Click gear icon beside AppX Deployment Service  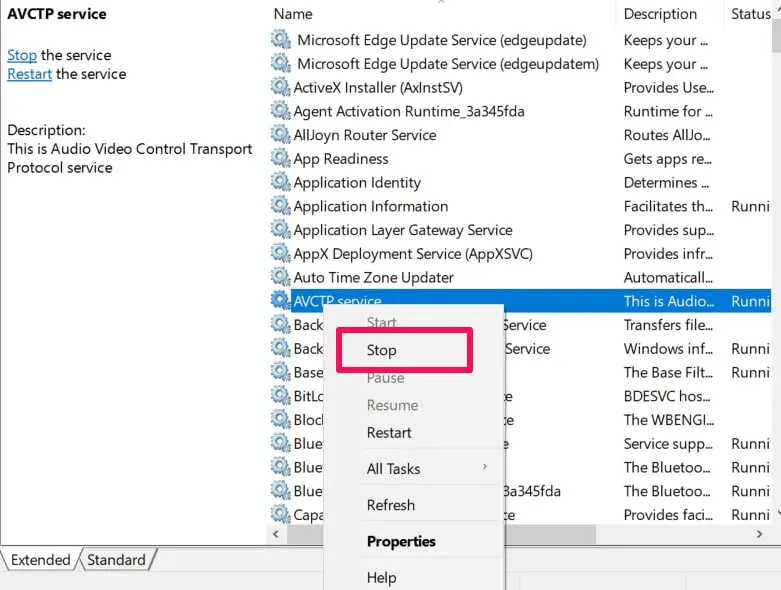tap(281, 253)
